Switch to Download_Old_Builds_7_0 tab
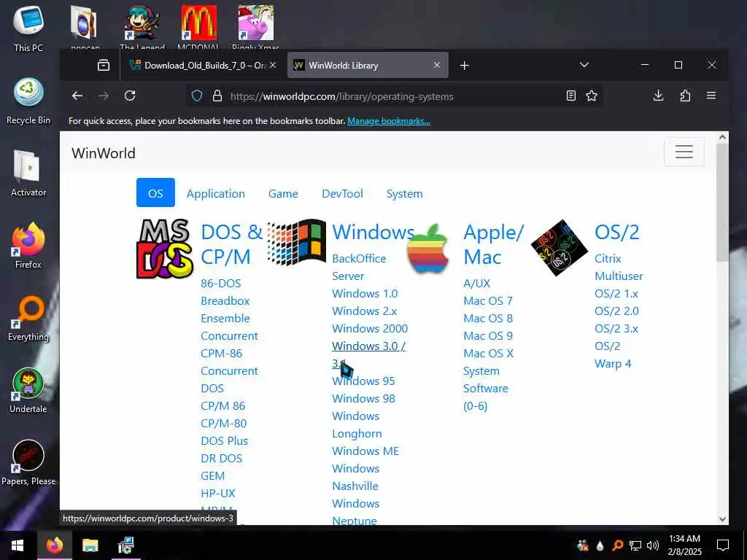Image resolution: width=747 pixels, height=560 pixels. click(x=205, y=65)
